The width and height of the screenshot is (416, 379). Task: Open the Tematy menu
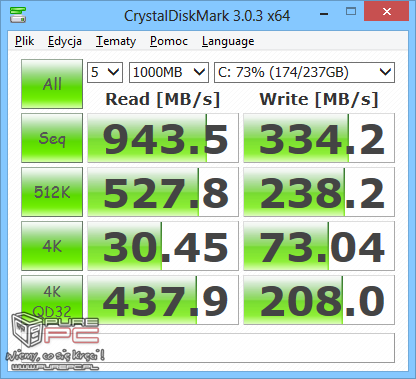[116, 41]
